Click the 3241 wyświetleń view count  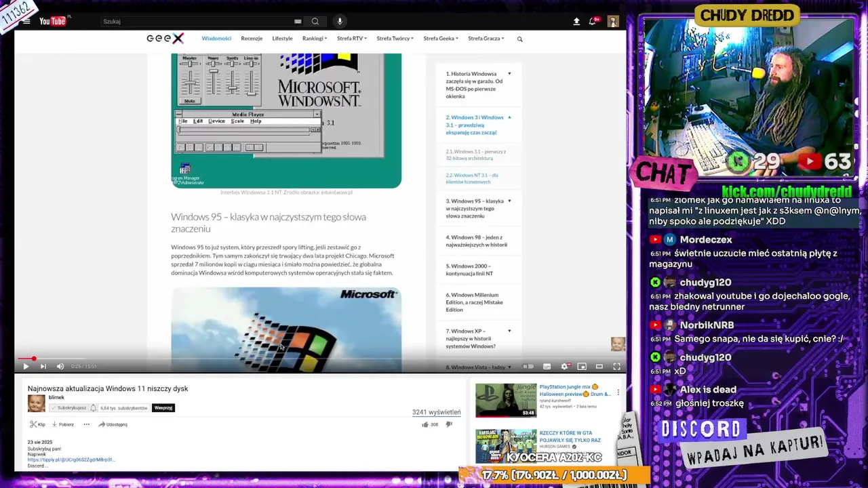click(x=436, y=412)
